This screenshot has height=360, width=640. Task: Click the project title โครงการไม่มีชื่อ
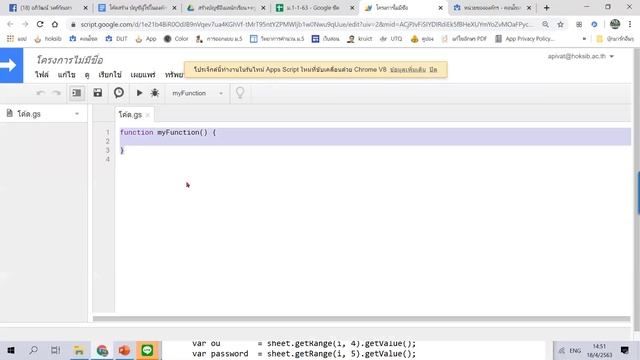[69, 60]
